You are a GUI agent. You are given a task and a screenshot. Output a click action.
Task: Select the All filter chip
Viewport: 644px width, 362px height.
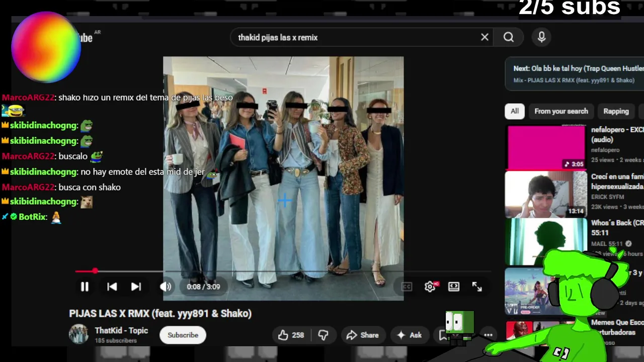pyautogui.click(x=515, y=111)
